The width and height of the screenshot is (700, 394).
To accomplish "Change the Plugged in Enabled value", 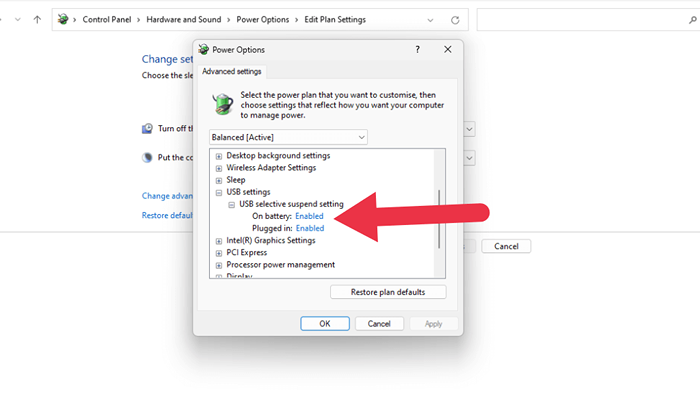I will click(x=310, y=228).
